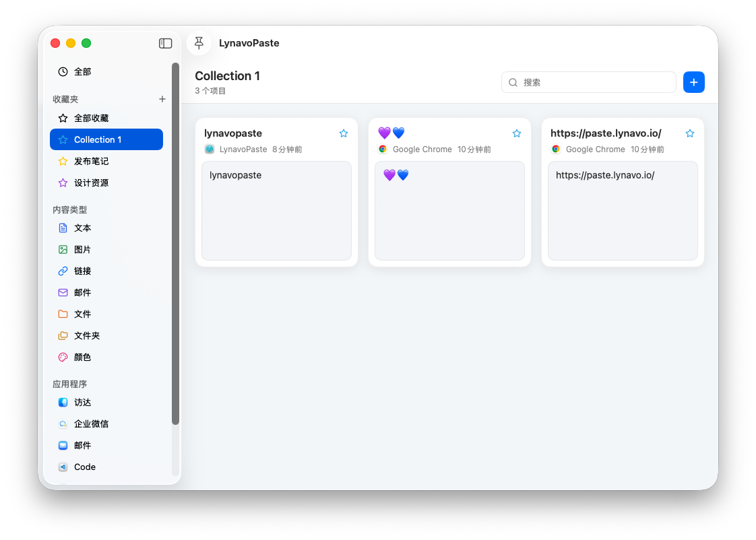Toggle favorite star on lynavopaste card
Screen dimensions: 756x540
(343, 133)
